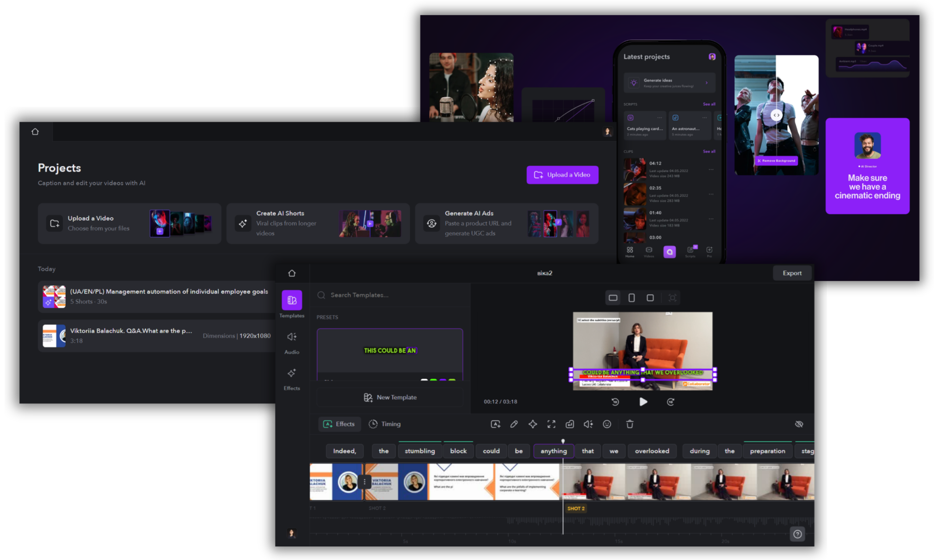The width and height of the screenshot is (934, 560).
Task: Click the speaker sparkle icon in caption toolbar
Action: (x=588, y=424)
